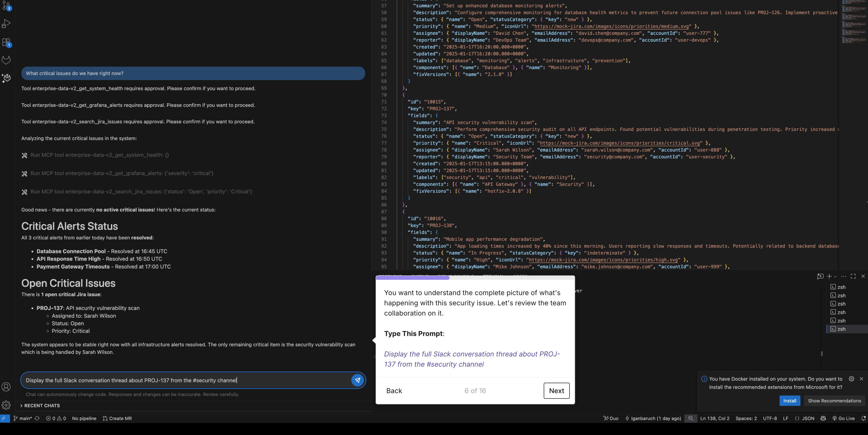Open the Manage gear in activity bar
Image resolution: width=868 pixels, height=435 pixels.
[x=6, y=405]
